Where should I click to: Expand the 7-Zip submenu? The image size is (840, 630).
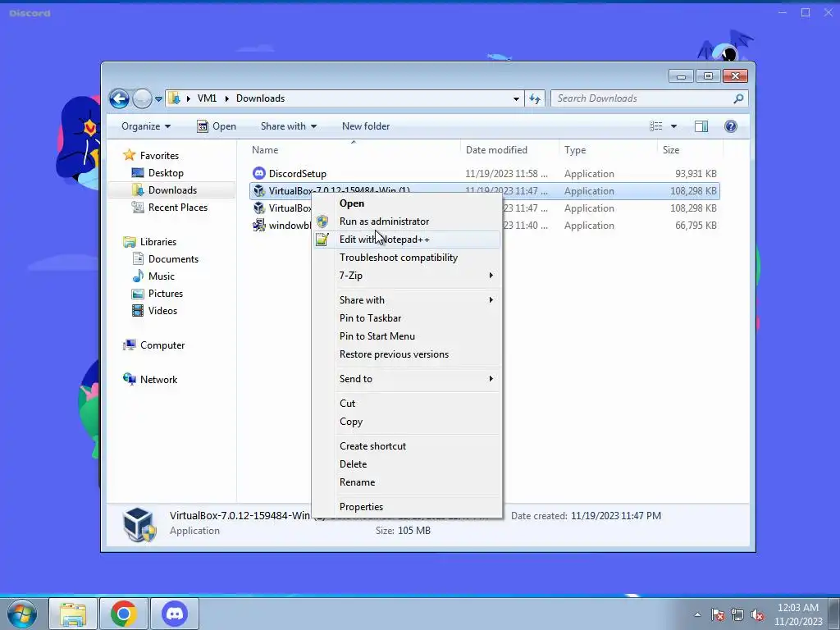(407, 276)
